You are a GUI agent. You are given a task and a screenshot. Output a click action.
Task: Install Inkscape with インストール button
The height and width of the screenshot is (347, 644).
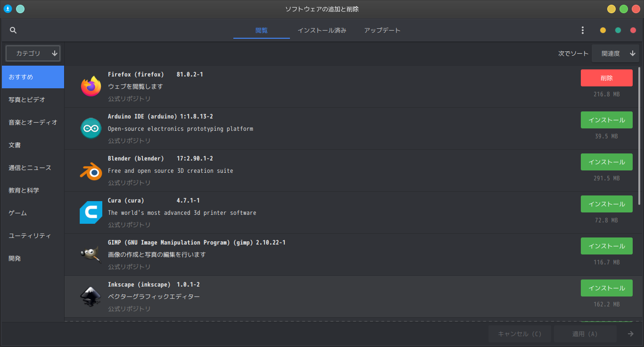[607, 288]
